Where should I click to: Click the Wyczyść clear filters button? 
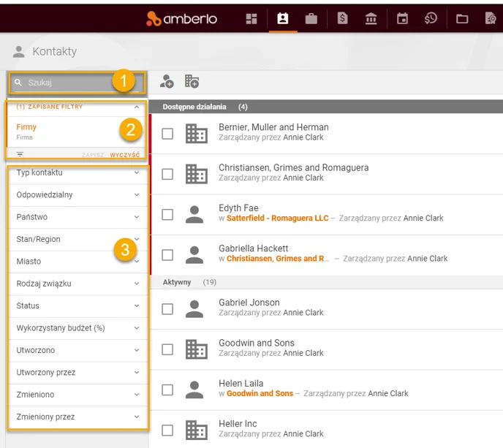point(125,155)
